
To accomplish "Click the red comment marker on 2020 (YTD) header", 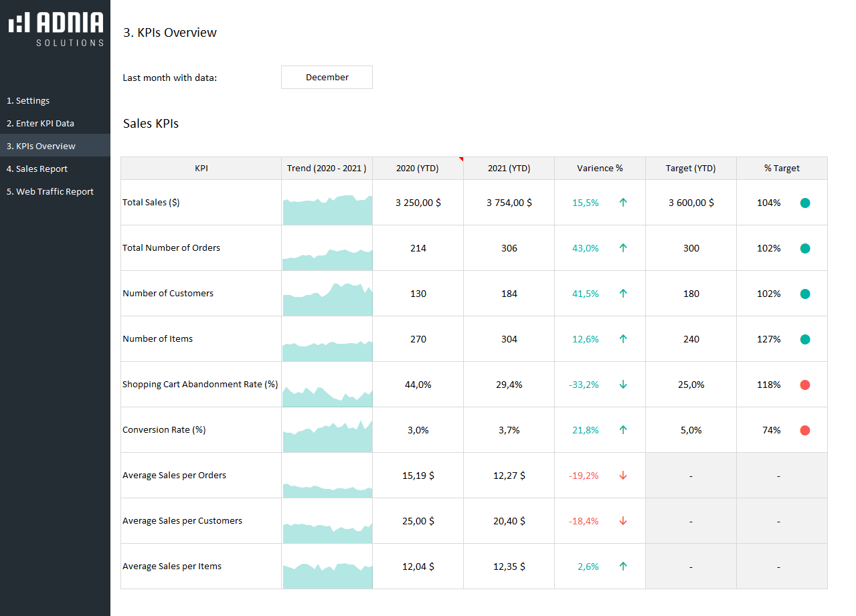I will [460, 159].
